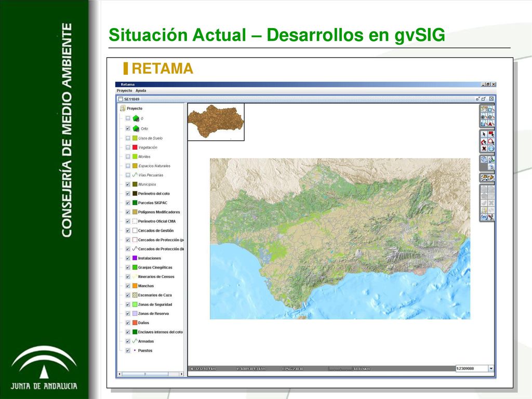The width and height of the screenshot is (532, 399).
Task: Open the Proyecto menu
Action: point(124,90)
